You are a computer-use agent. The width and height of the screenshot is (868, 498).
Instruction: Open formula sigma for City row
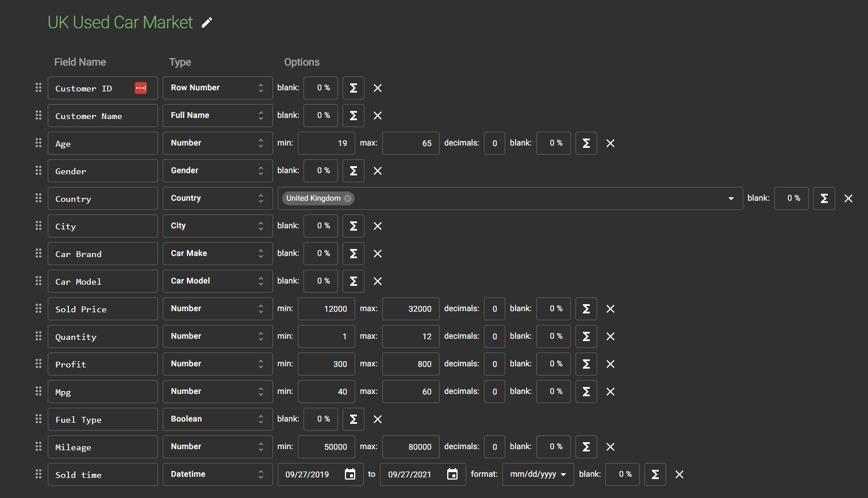coord(354,226)
